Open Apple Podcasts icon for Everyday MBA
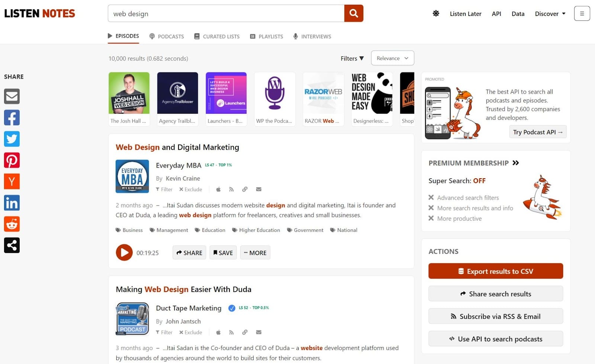The height and width of the screenshot is (364, 595). pos(218,189)
